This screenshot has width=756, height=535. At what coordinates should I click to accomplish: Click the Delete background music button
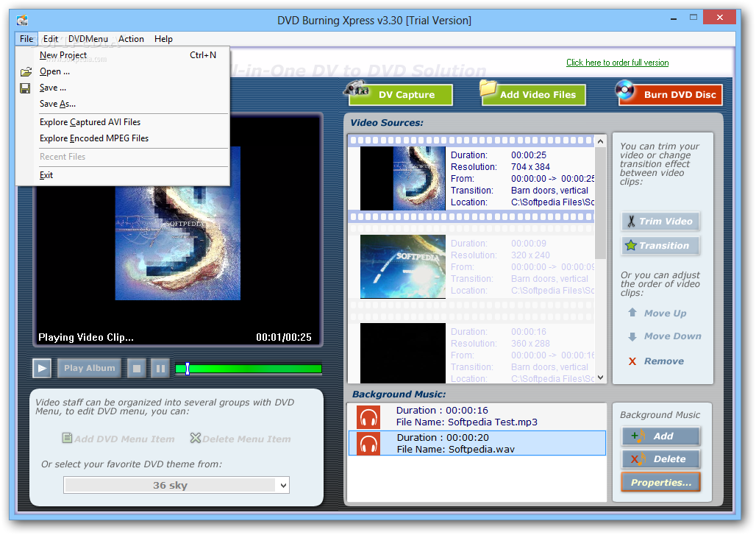click(x=660, y=459)
